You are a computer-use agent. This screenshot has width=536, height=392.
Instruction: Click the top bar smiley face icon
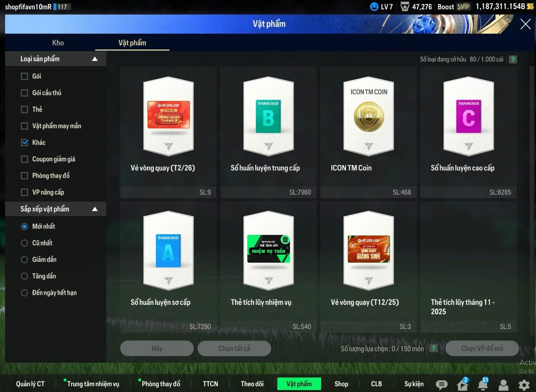[x=374, y=7]
